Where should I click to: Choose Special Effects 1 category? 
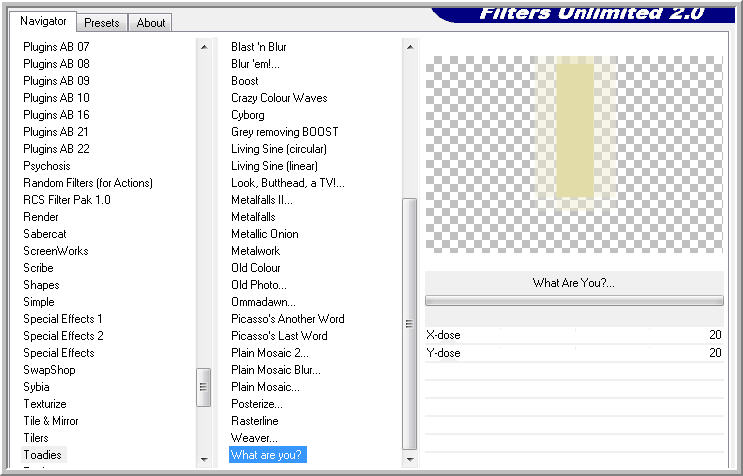[x=63, y=319]
